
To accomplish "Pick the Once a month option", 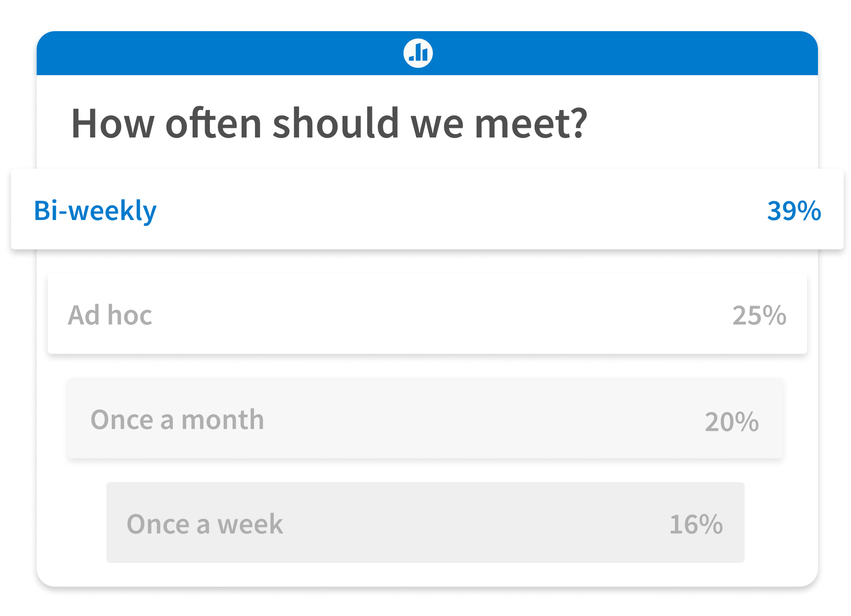I will (425, 419).
